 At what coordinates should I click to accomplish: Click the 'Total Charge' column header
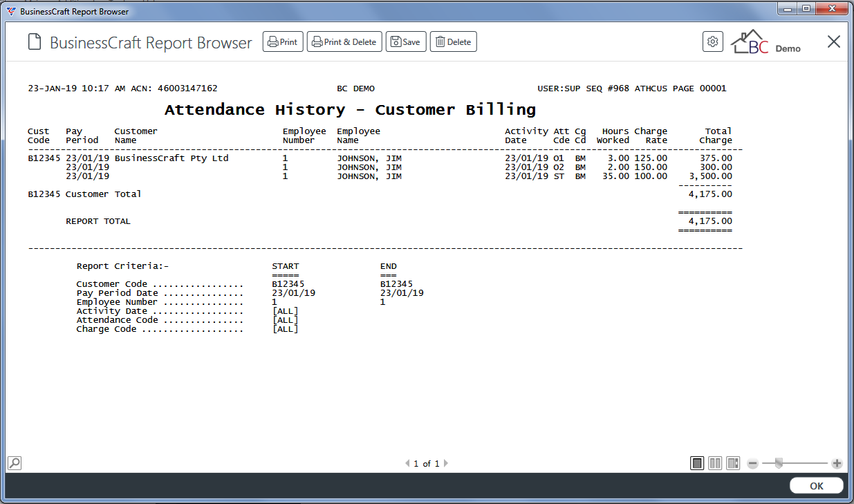click(716, 136)
